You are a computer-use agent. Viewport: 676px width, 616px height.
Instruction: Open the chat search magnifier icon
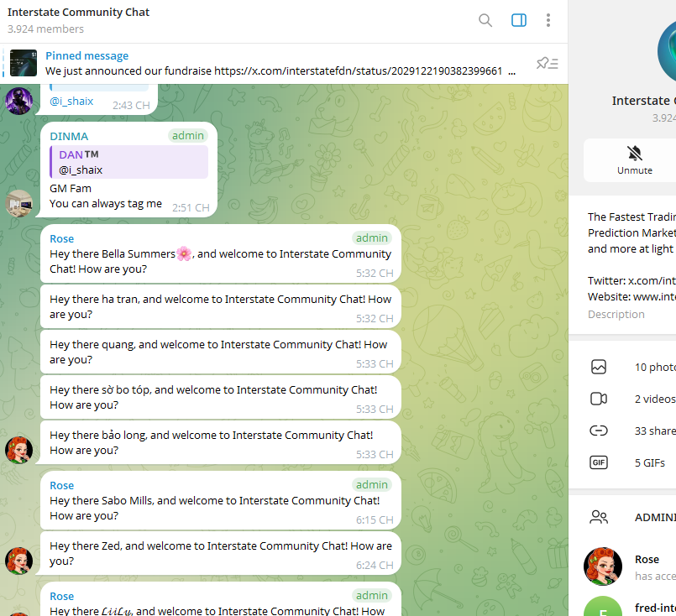(485, 20)
